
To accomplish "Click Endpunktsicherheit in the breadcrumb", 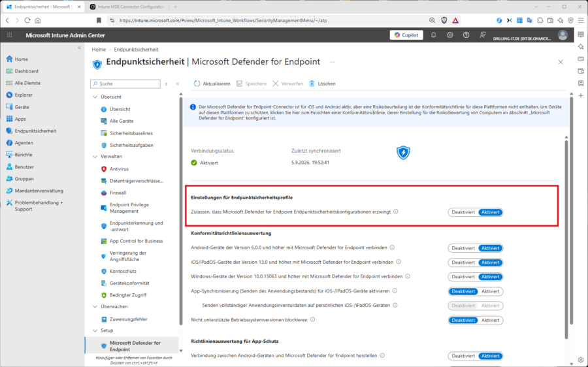I will 136,50.
